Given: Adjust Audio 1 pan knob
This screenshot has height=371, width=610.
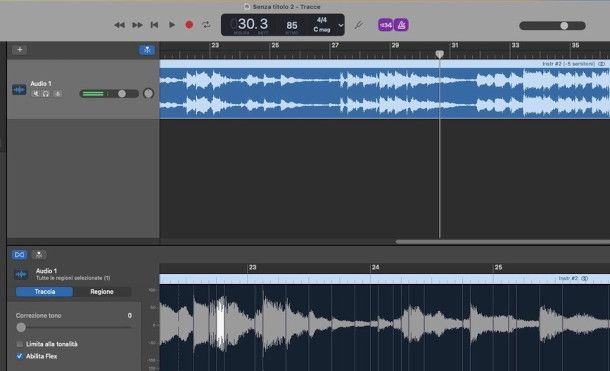Looking at the screenshot, I should coord(148,93).
